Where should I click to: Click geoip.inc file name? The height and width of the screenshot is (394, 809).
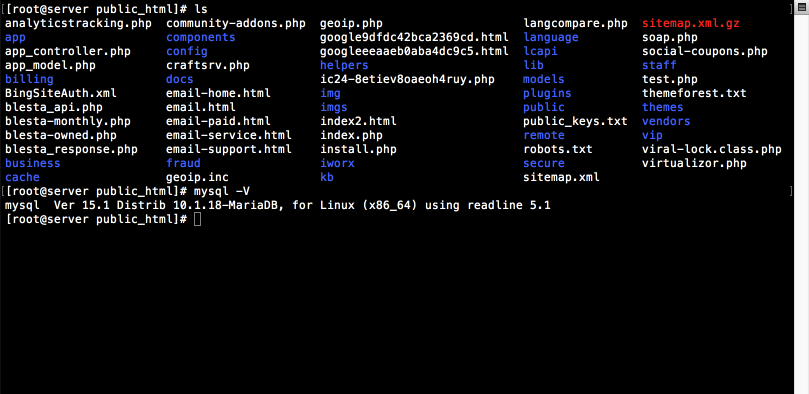pos(197,177)
